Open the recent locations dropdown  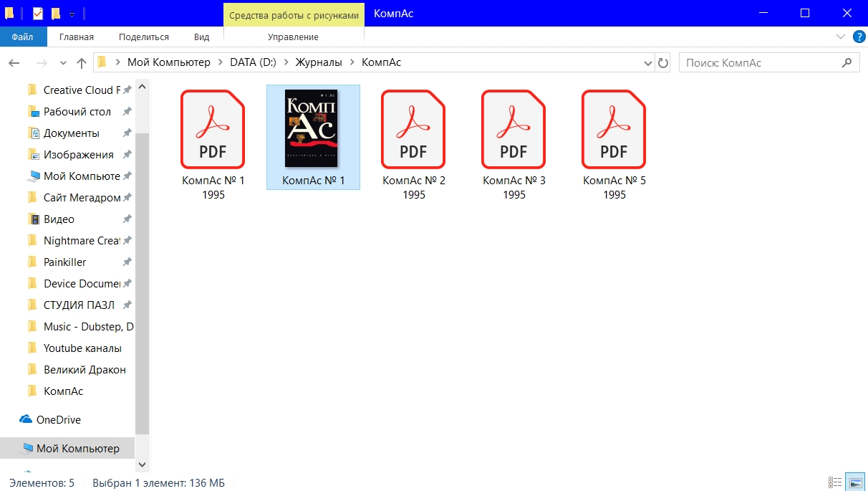point(64,63)
